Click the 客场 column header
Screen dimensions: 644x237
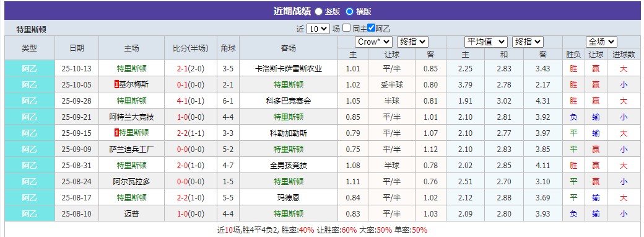(x=289, y=48)
